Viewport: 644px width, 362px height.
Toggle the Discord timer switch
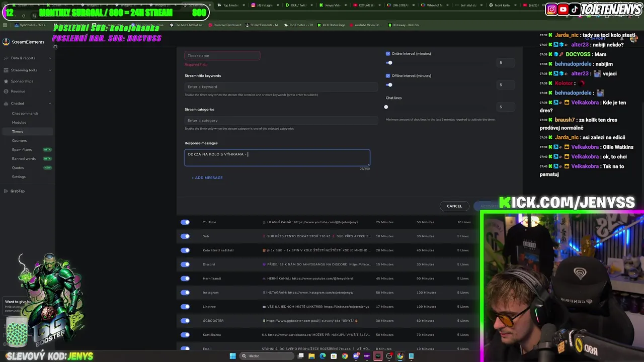point(185,264)
